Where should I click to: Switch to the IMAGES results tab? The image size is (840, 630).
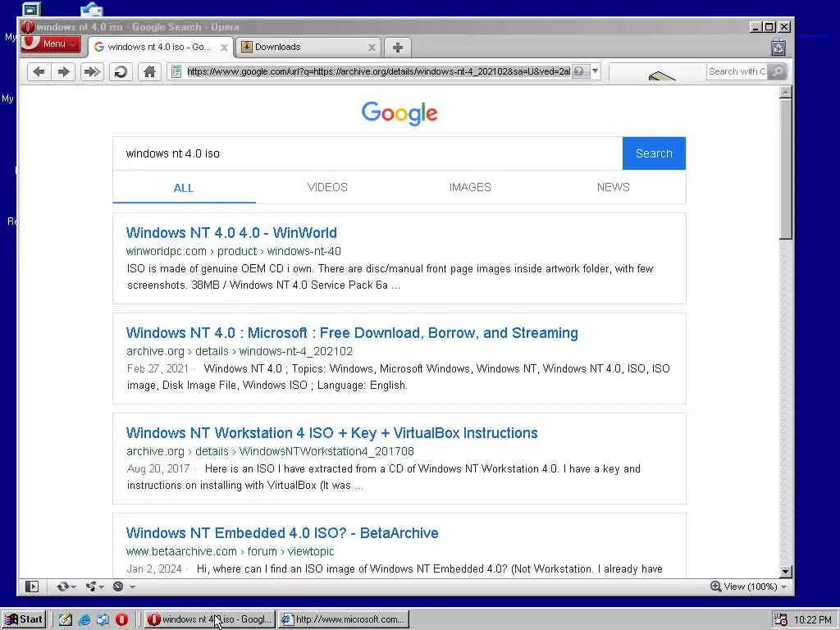[x=470, y=188]
